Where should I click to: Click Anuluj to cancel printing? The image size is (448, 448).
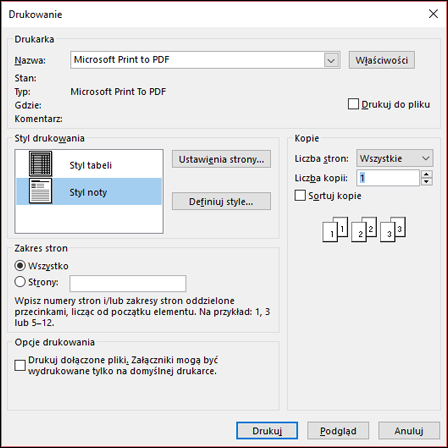click(409, 431)
